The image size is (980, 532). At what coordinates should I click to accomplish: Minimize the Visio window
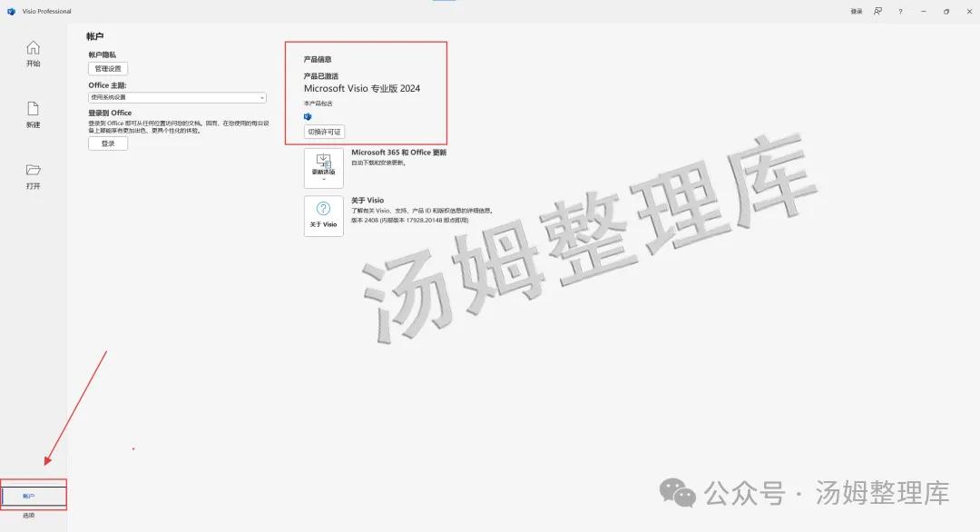pos(924,11)
